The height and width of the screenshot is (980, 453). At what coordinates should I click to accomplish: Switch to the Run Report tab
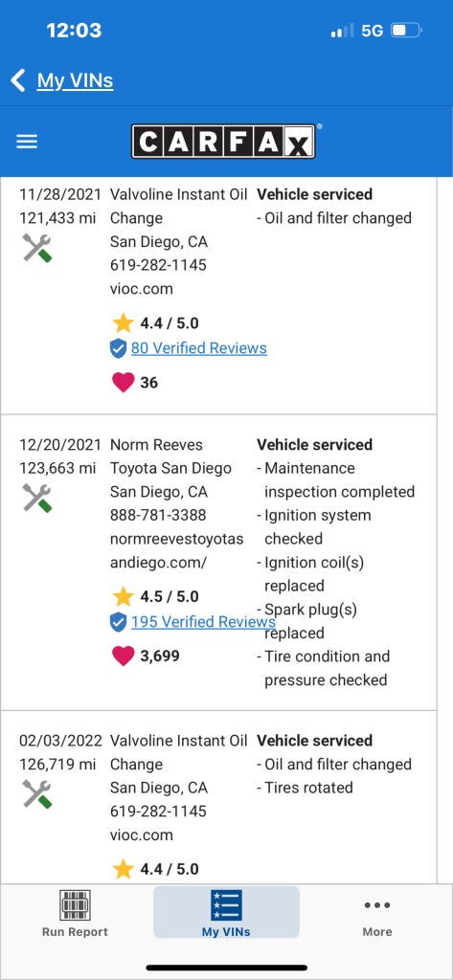coord(75,913)
